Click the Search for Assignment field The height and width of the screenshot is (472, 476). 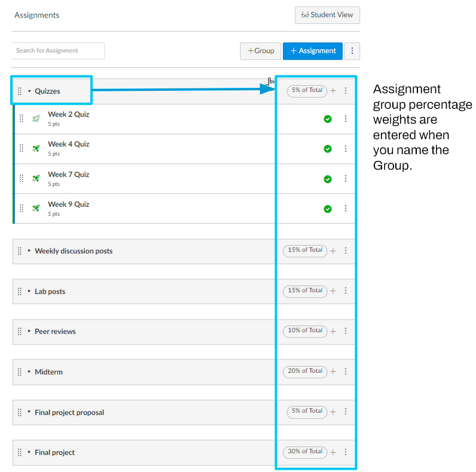58,51
